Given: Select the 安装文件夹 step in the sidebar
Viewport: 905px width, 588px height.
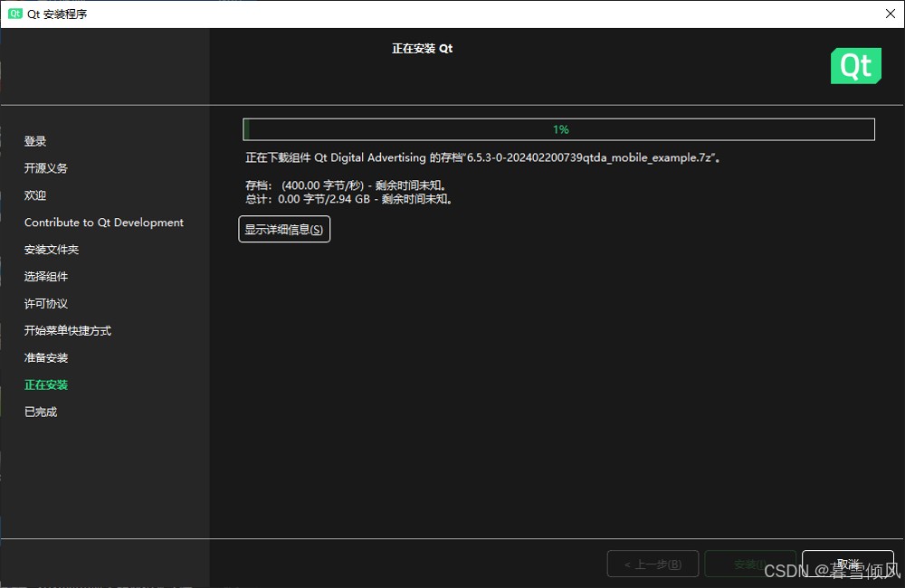Looking at the screenshot, I should click(52, 250).
